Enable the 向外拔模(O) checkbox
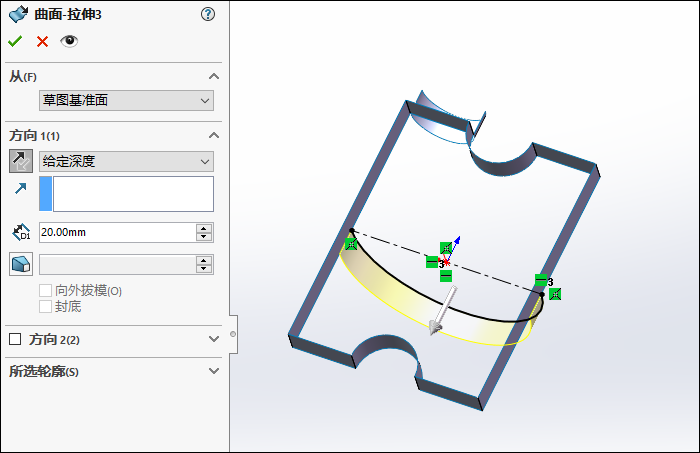 [46, 291]
